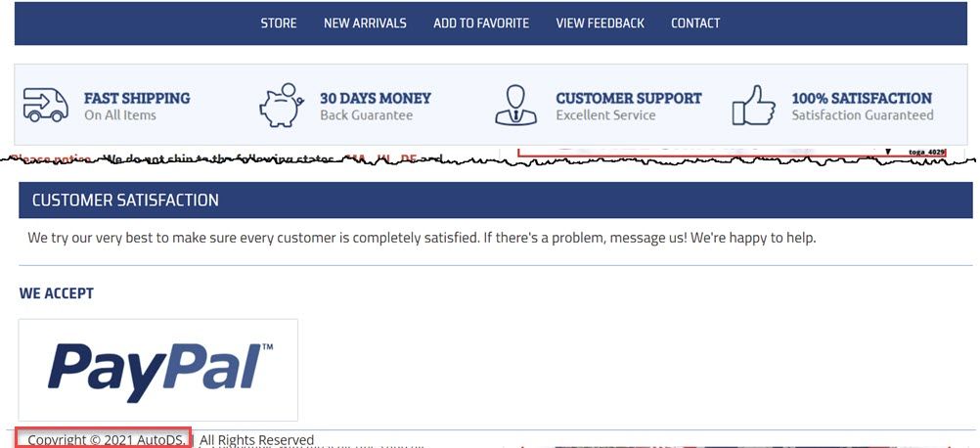The width and height of the screenshot is (980, 448).
Task: Click the fast shipping truck icon
Action: (x=46, y=105)
